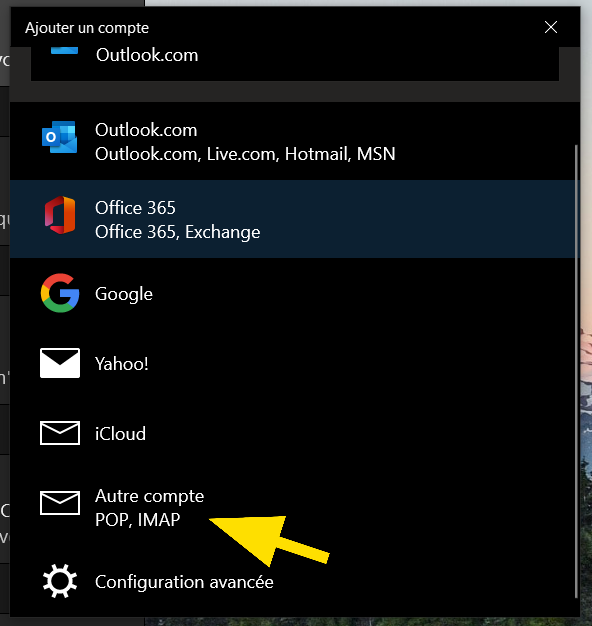Open Configuration avancée
592x626 pixels.
tap(295, 581)
